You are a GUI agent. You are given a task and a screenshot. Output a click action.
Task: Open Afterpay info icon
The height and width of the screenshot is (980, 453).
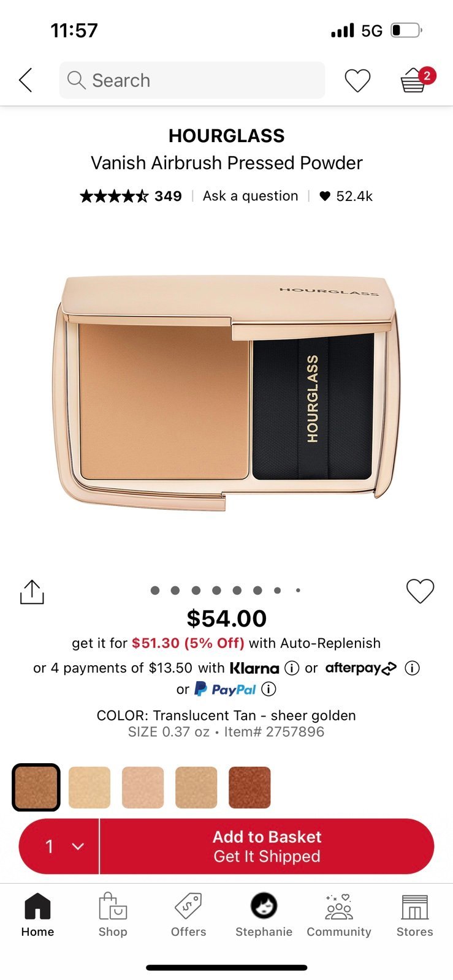413,668
